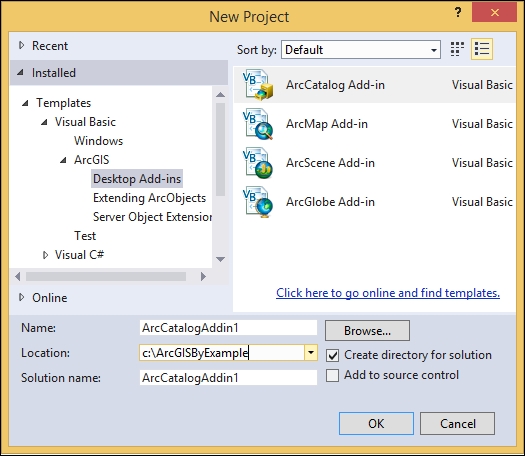Click the Solution name input field
The width and height of the screenshot is (525, 456).
click(228, 378)
